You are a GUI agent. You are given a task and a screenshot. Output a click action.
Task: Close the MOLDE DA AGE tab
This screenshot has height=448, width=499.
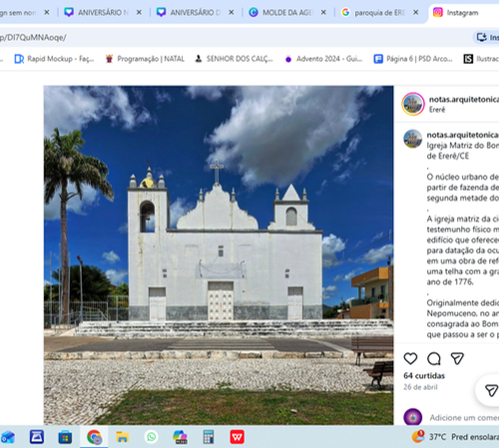coord(323,12)
